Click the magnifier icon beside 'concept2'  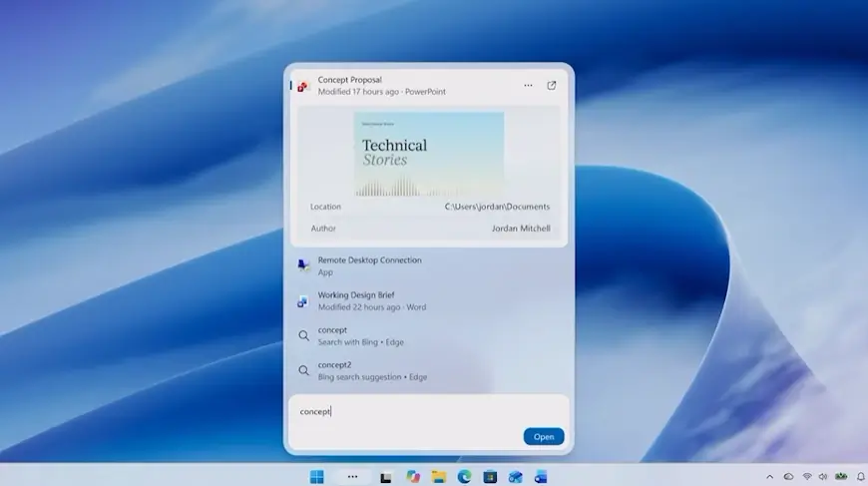[x=304, y=370]
